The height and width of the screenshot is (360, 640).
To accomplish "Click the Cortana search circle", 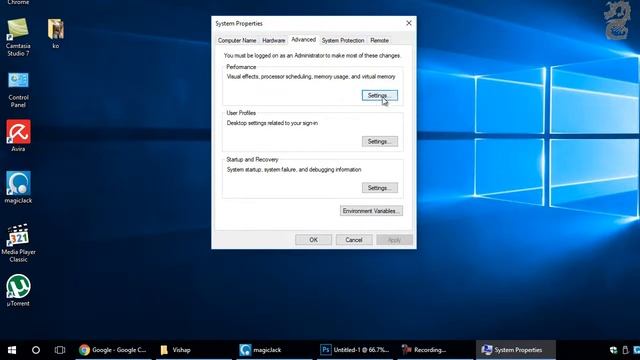I will tap(36, 350).
